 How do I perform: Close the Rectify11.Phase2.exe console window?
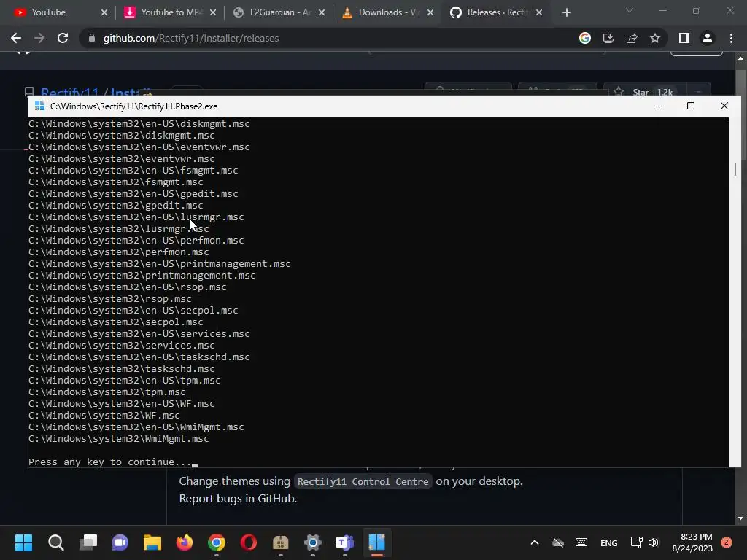point(724,106)
